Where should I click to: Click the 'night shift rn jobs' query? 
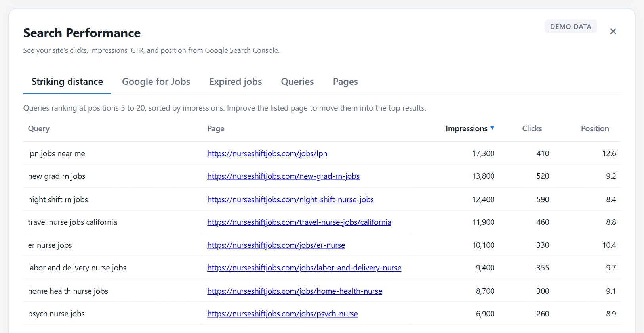pos(58,199)
